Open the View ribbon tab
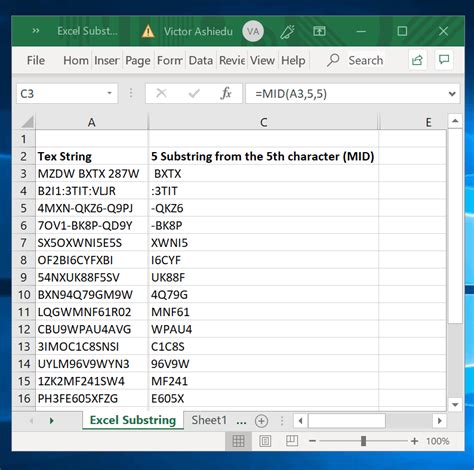474x470 pixels. [262, 60]
